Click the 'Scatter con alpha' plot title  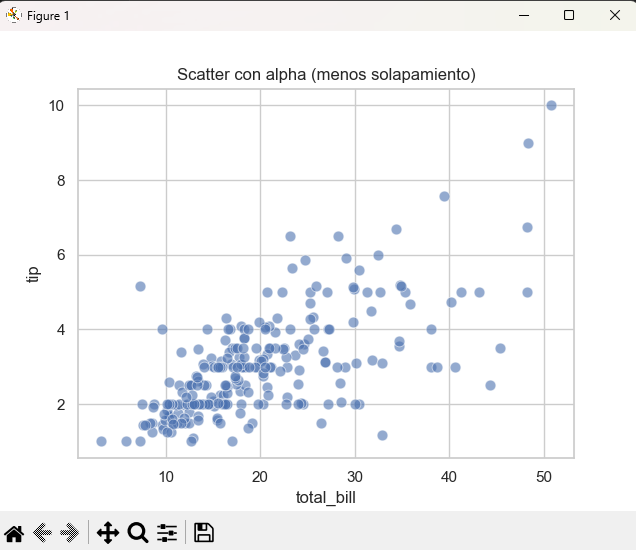325,75
